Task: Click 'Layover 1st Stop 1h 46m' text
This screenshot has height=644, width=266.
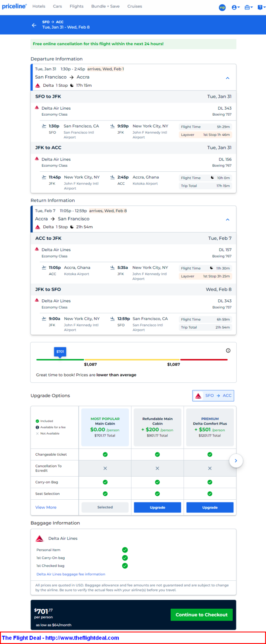Action: [205, 135]
